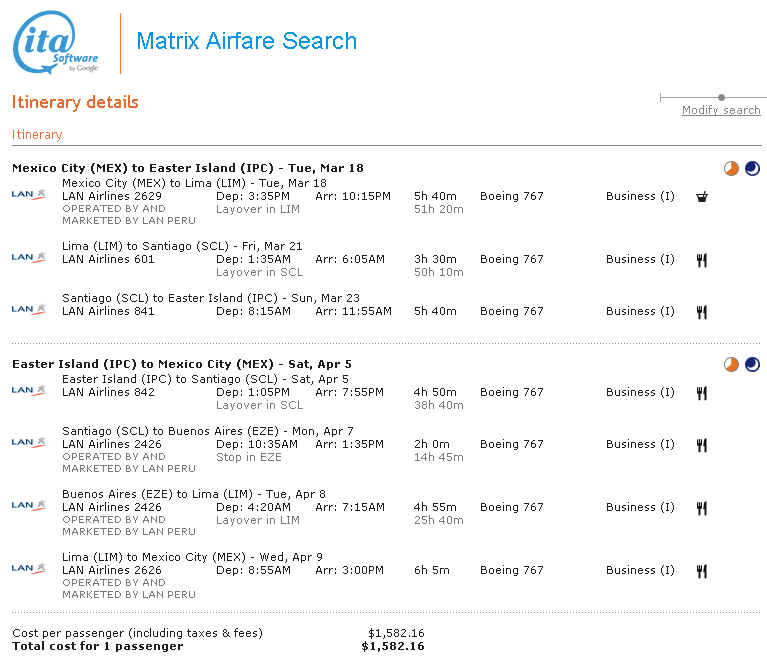
Task: Click the orange overnight icon for Mar 18 trip
Action: (x=731, y=168)
